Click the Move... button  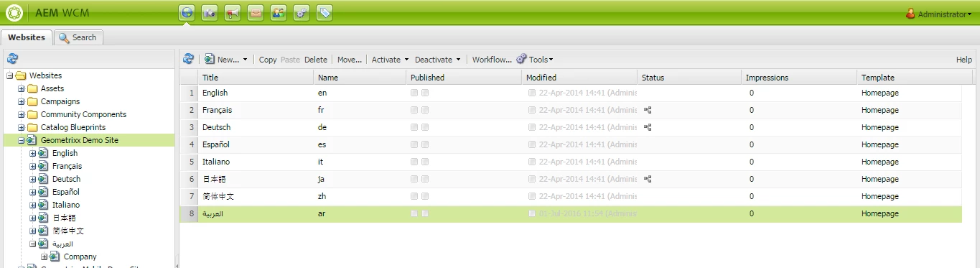tap(350, 60)
